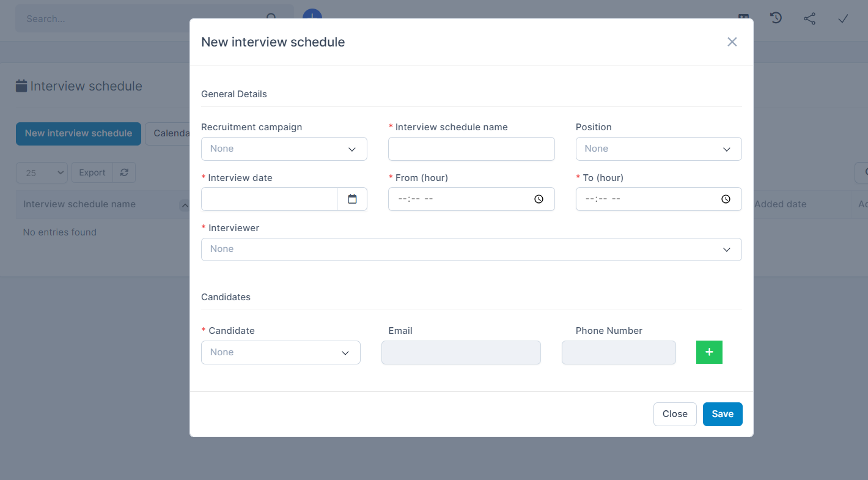Click the refresh icon next to Export

click(x=124, y=172)
